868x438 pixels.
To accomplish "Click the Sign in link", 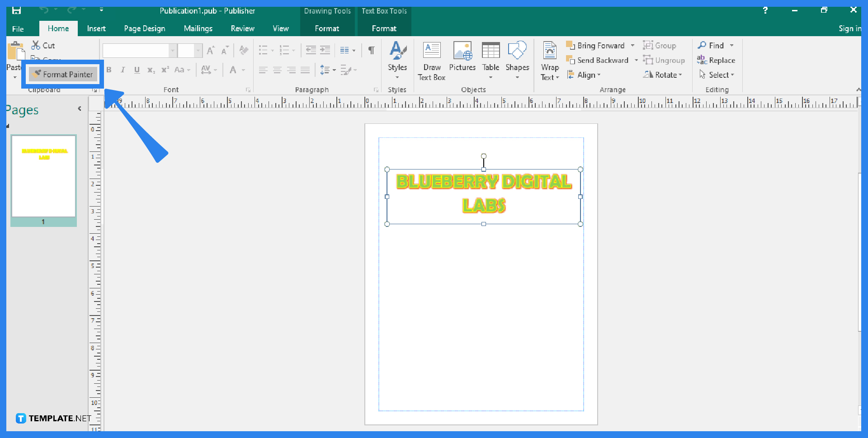I will (x=849, y=28).
